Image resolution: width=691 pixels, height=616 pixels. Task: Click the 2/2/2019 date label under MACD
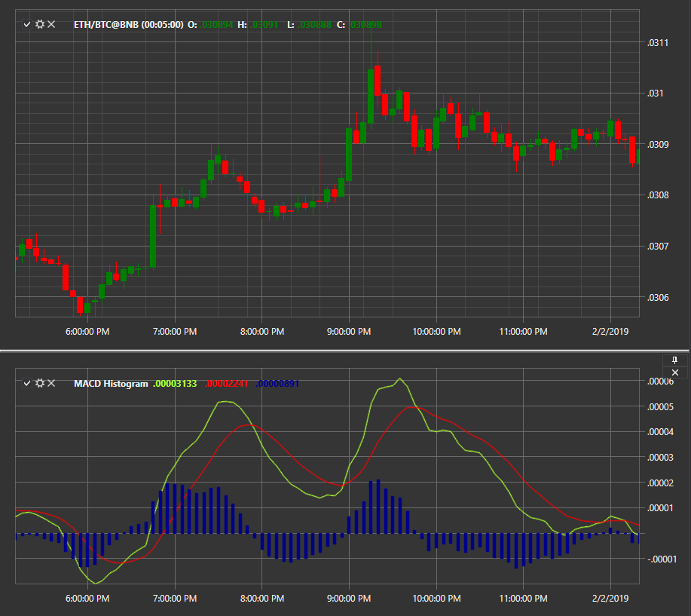(x=610, y=599)
